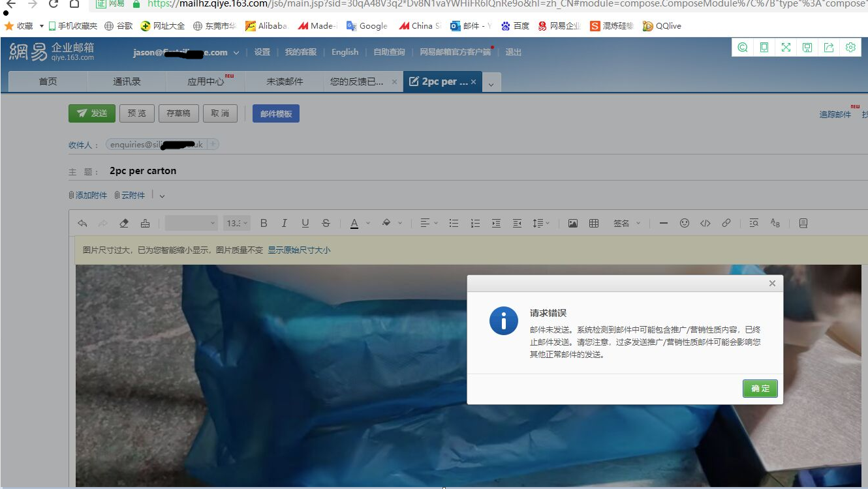Click the undo icon in editor toolbar
This screenshot has width=868, height=489.
click(82, 223)
